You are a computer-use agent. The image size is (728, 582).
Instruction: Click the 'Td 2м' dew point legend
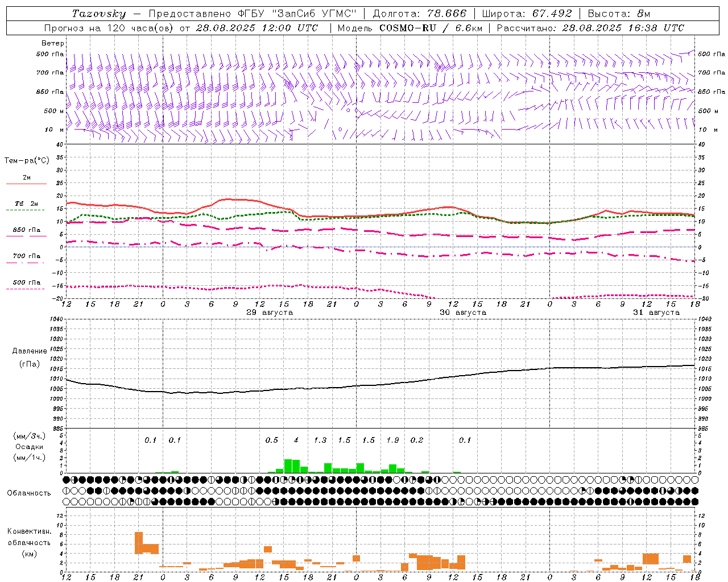click(x=27, y=203)
